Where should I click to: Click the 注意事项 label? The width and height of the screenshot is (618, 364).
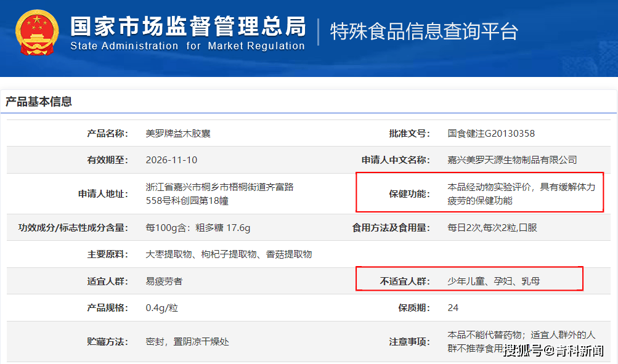point(410,342)
